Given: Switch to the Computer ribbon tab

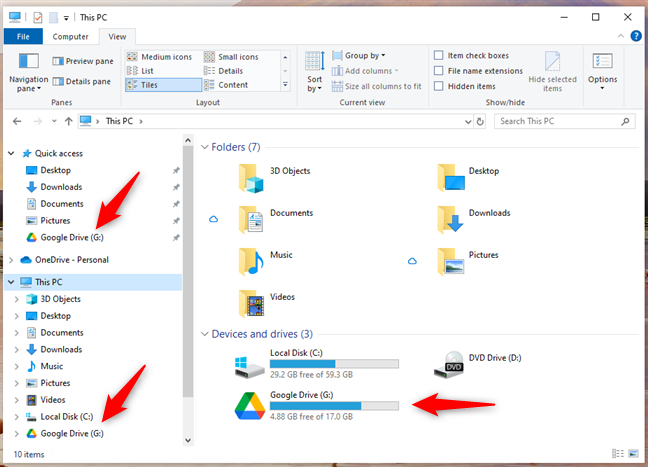Looking at the screenshot, I should pos(70,36).
